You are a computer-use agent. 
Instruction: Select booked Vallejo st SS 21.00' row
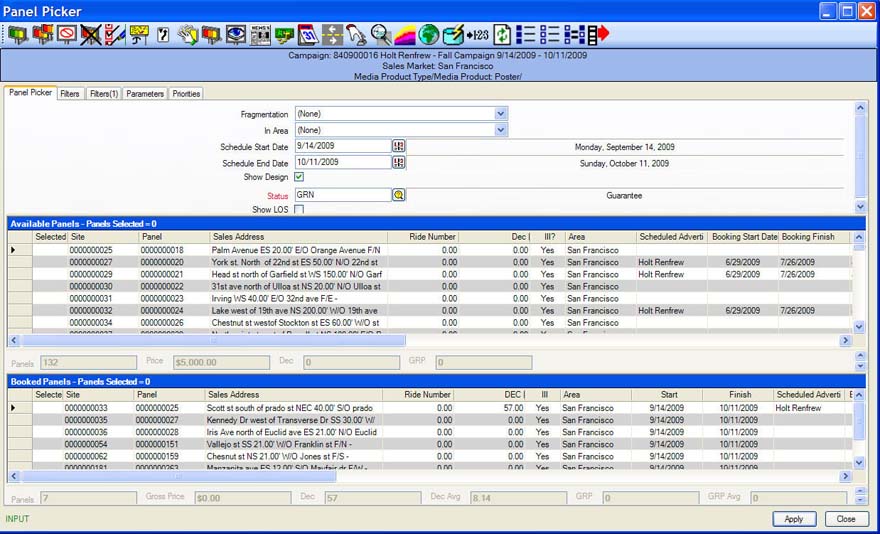(430, 444)
